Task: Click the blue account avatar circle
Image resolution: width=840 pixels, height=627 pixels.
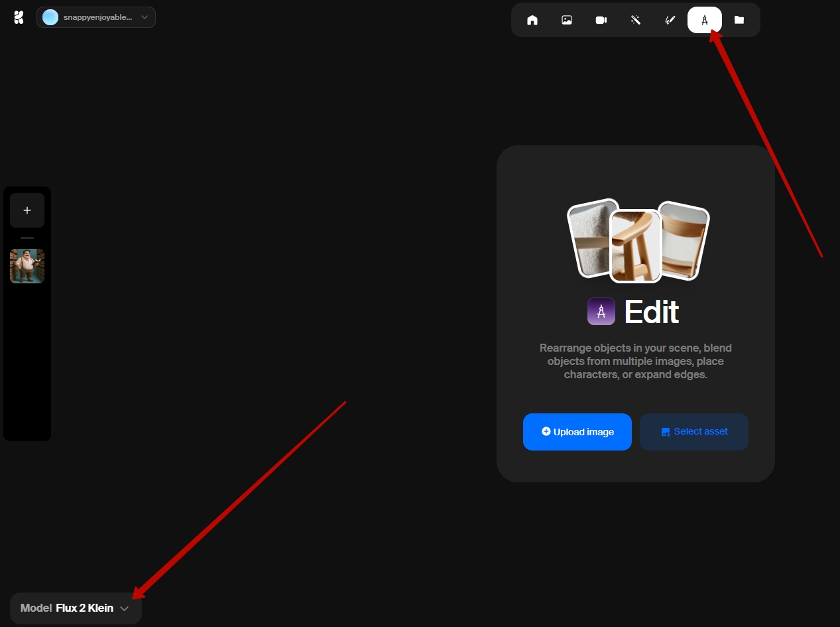Action: [50, 17]
